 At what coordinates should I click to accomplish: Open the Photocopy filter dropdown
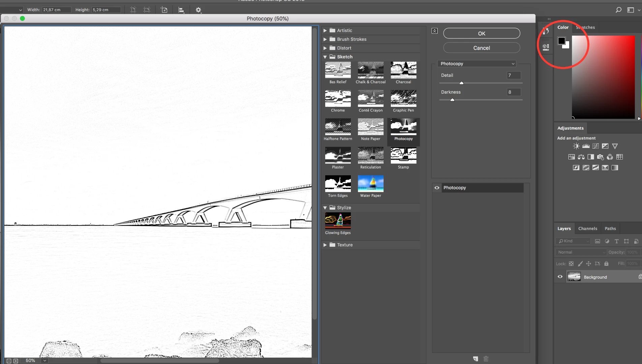click(477, 64)
